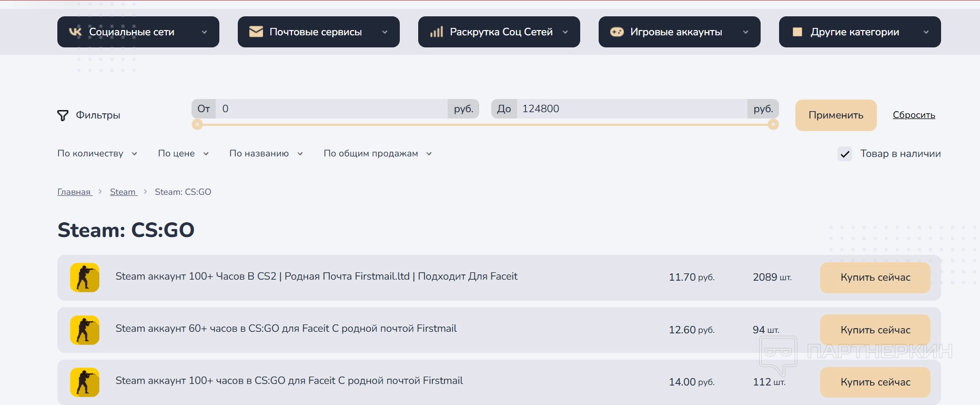980x405 pixels.
Task: Click the funnel Фильтры icon
Action: [63, 115]
